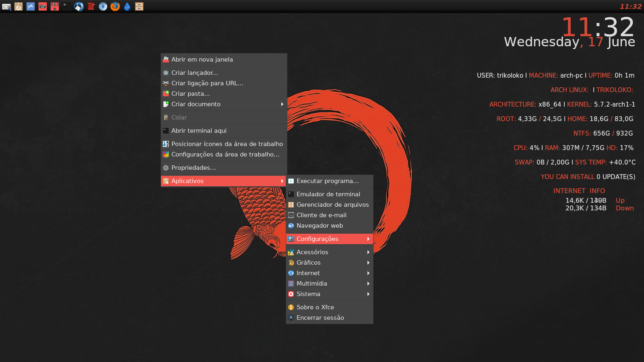This screenshot has width=644, height=362.
Task: Launch Thunderbird mail from the top panel
Action: click(79, 6)
